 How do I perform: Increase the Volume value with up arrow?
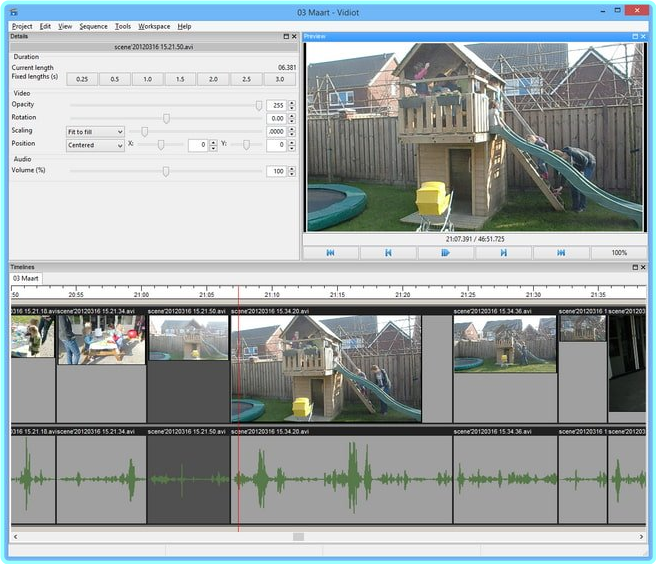point(291,168)
